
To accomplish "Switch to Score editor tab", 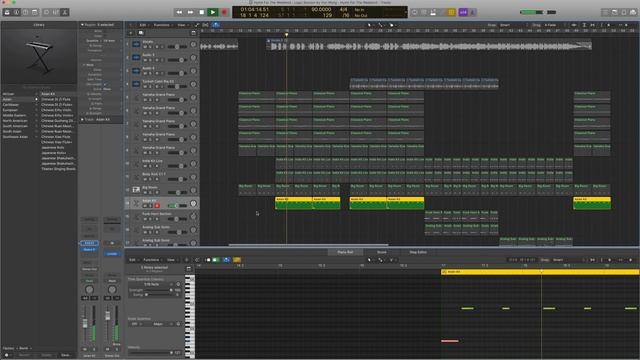I will point(382,252).
